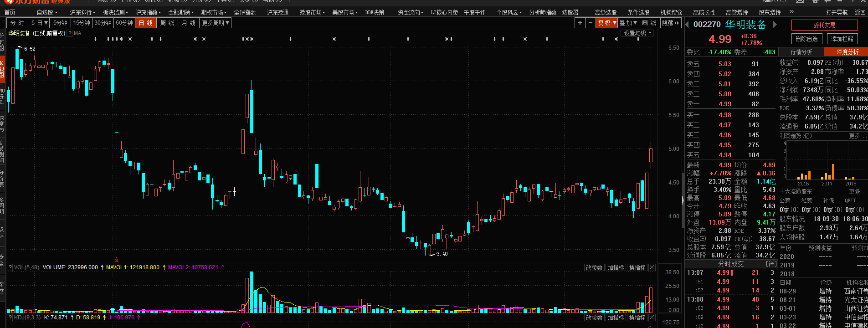The height and width of the screenshot is (328, 868).
Task: Switch to 行情分析 tab
Action: click(x=801, y=52)
